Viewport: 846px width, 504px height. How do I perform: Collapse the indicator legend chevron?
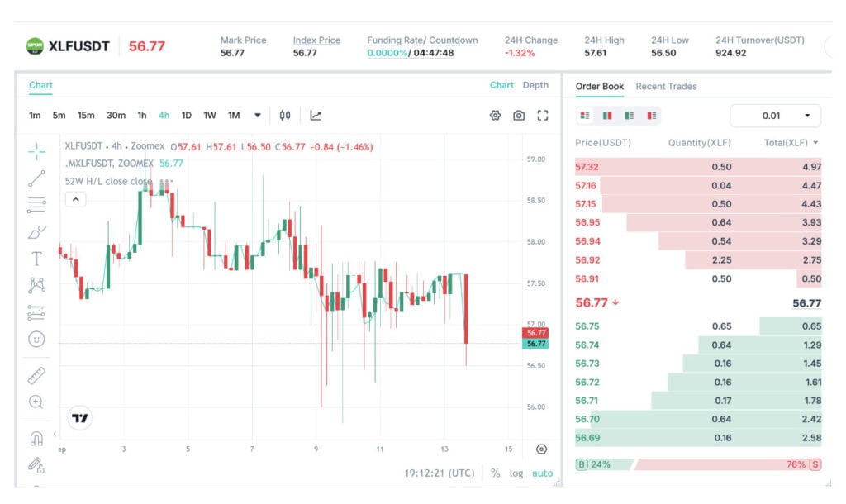pyautogui.click(x=75, y=200)
